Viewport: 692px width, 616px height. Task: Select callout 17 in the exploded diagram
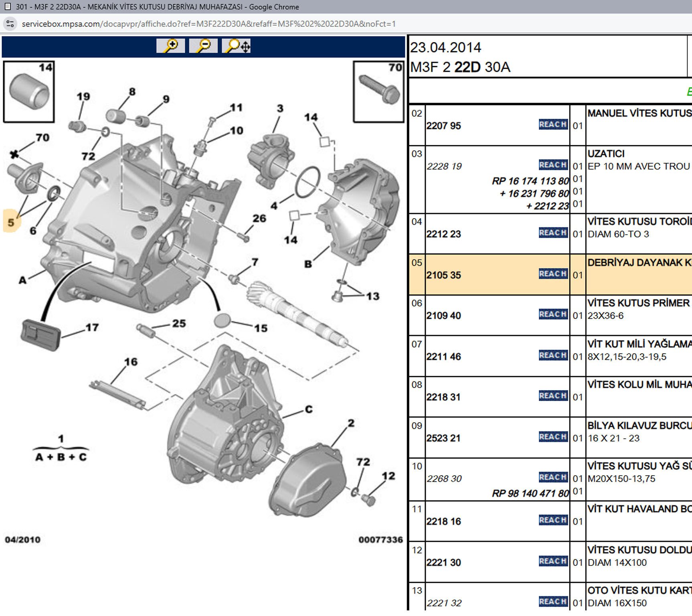pos(92,328)
